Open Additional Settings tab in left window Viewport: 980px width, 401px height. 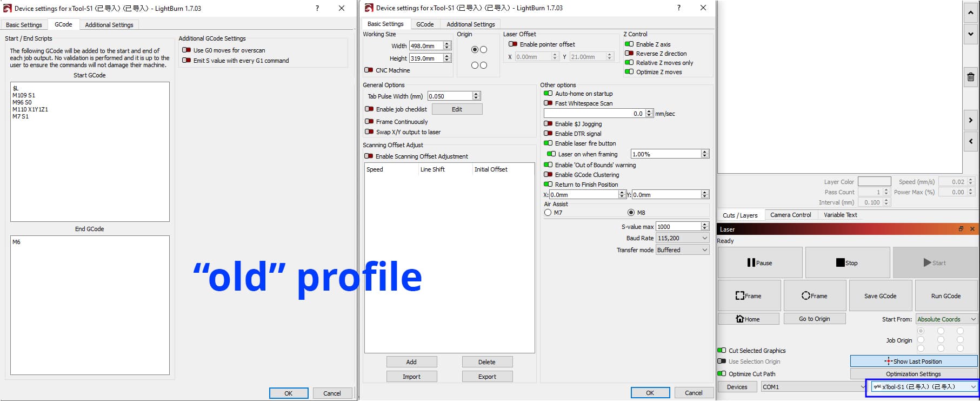pyautogui.click(x=109, y=25)
